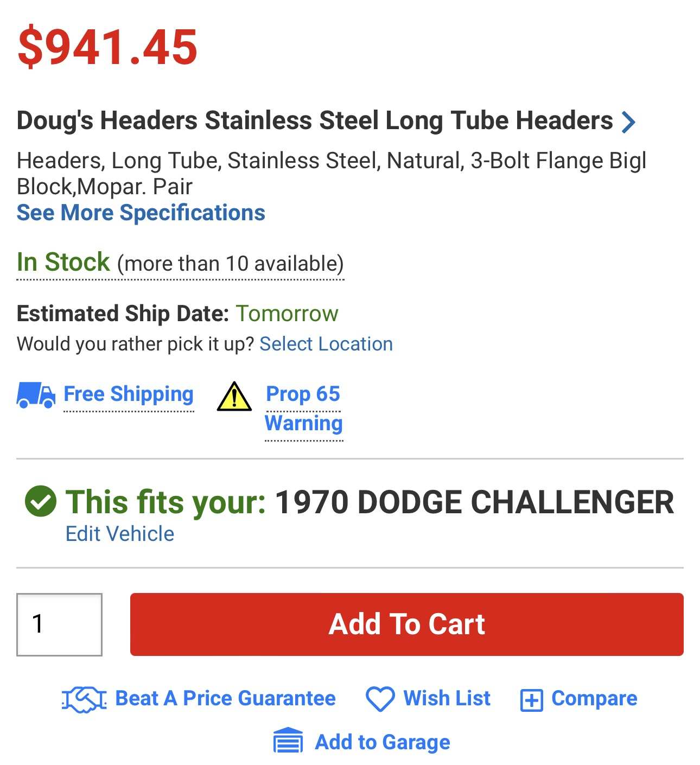Choose a pickup spot via Select Location
700x765 pixels.
coord(326,344)
